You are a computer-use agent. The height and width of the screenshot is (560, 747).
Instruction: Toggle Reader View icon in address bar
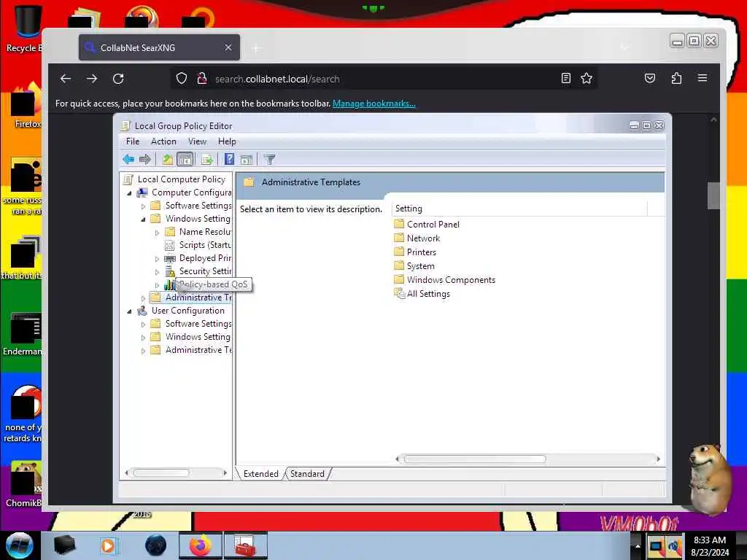click(x=566, y=79)
